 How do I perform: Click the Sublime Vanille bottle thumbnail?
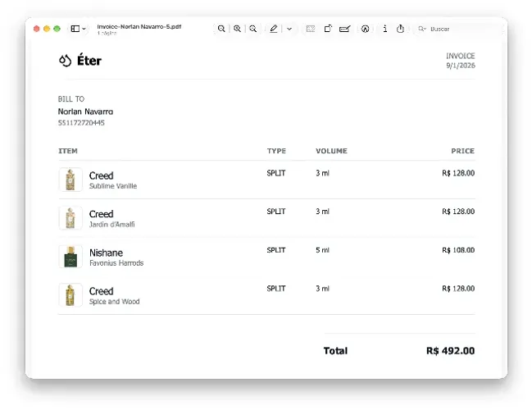[70, 180]
